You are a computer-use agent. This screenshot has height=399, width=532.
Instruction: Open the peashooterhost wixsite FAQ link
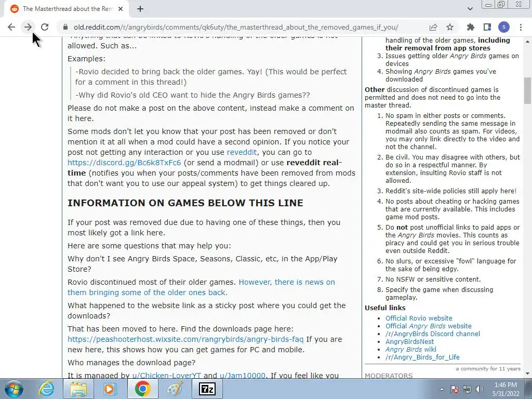(x=185, y=339)
